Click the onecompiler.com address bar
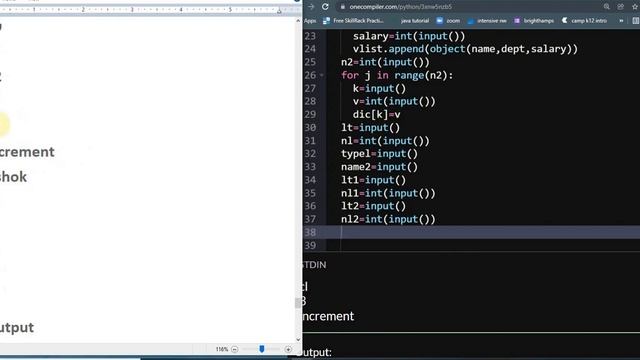 tap(469, 7)
